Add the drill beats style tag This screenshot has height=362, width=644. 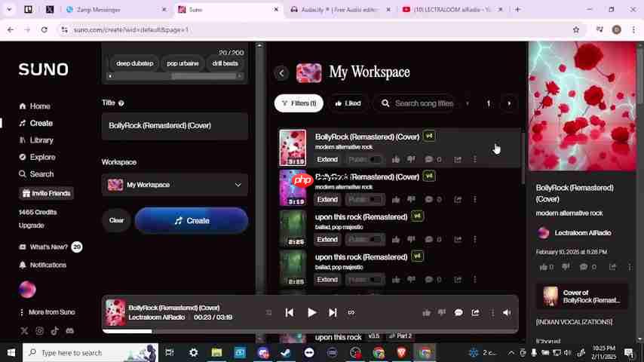click(225, 63)
